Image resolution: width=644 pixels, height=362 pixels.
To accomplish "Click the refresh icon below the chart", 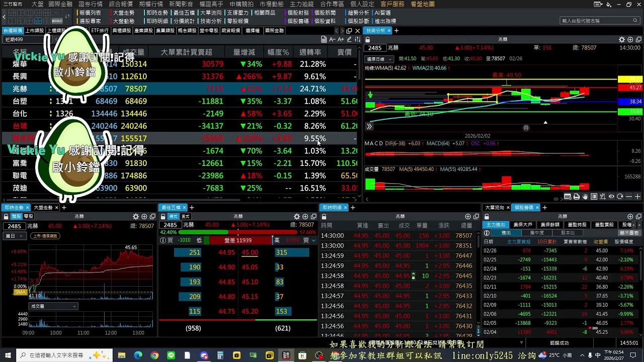I will [620, 197].
